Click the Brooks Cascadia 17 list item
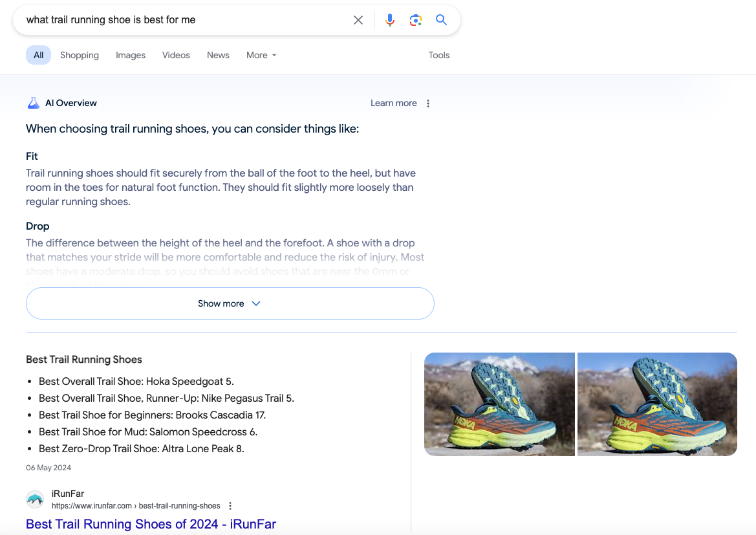The image size is (756, 535). click(x=153, y=415)
